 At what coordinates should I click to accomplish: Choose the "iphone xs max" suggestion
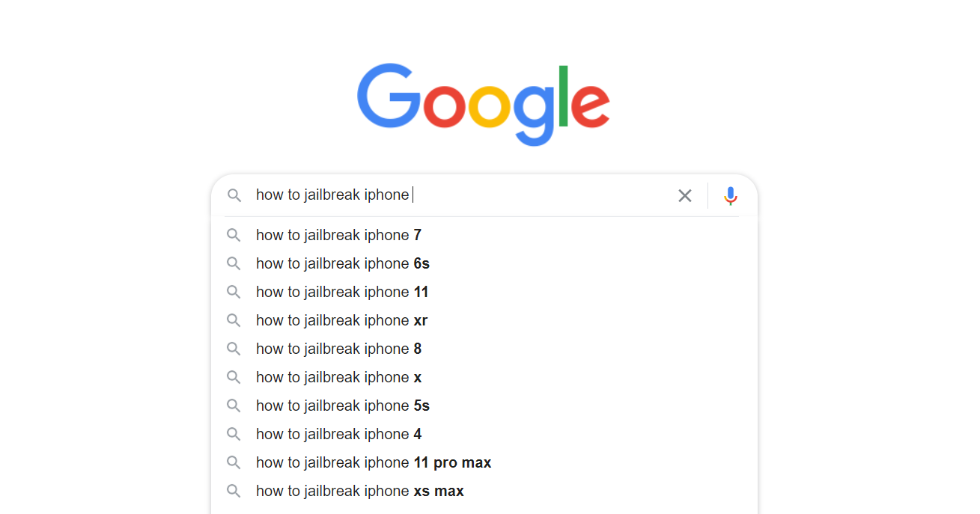[x=359, y=491]
